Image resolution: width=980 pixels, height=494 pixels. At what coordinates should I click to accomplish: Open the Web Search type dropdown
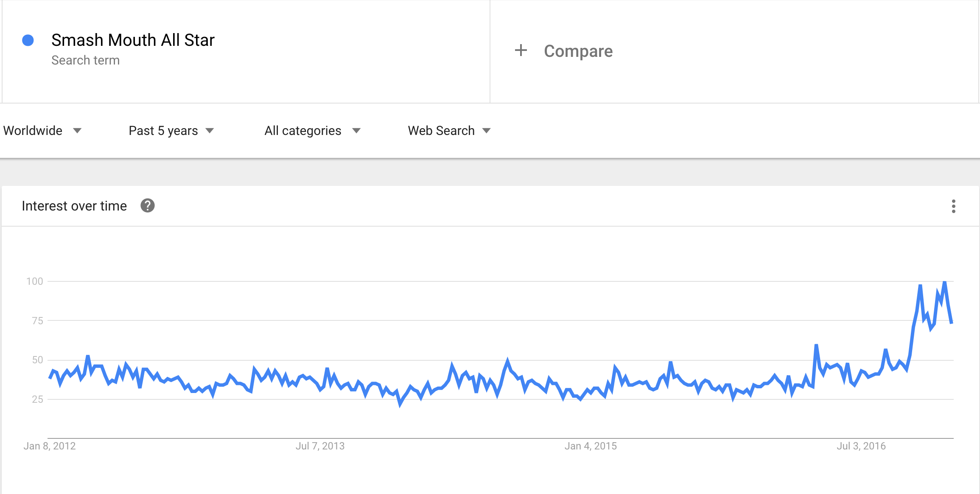(449, 131)
